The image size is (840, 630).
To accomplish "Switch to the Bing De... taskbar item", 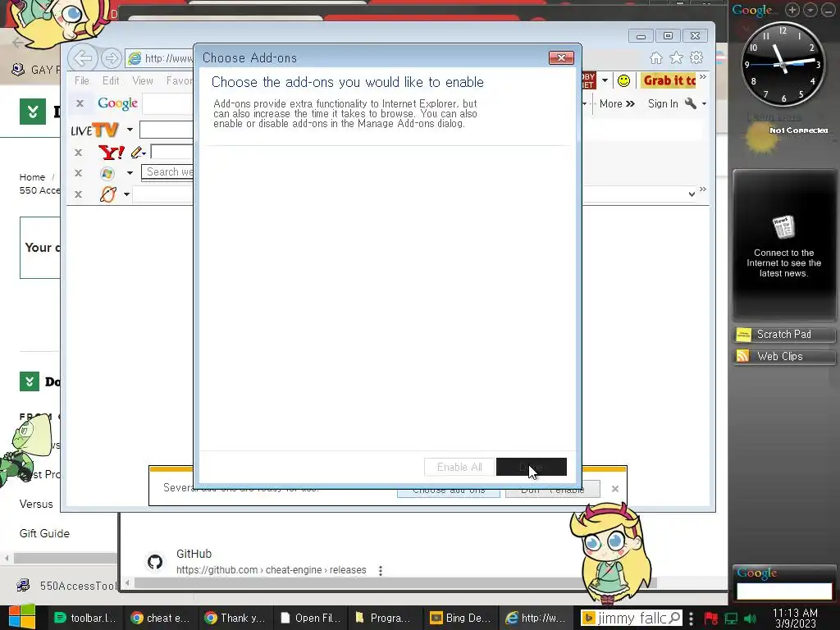I will pyautogui.click(x=461, y=619).
